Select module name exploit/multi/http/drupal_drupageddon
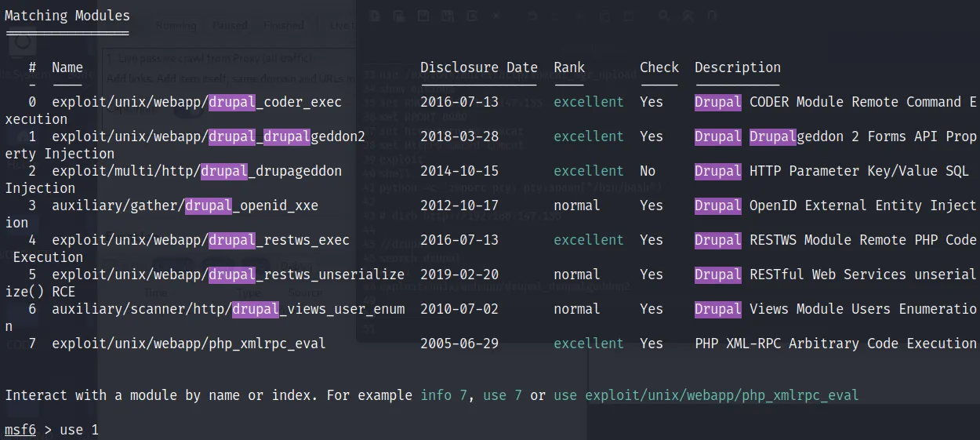 tap(197, 171)
